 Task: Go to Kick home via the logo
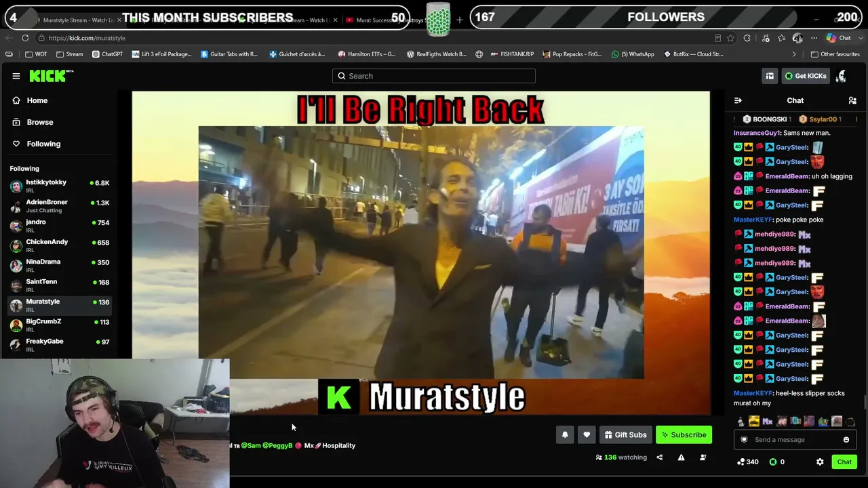point(51,76)
